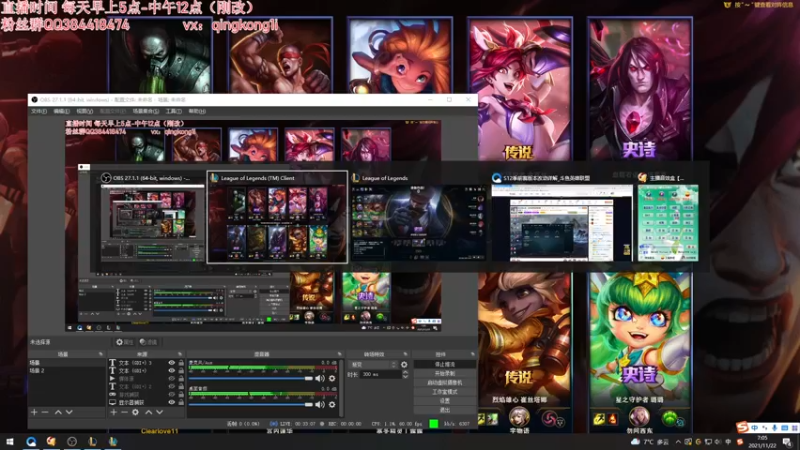Toggle lock on source 文本 (GDI+)
This screenshot has width=800, height=450.
(181, 371)
